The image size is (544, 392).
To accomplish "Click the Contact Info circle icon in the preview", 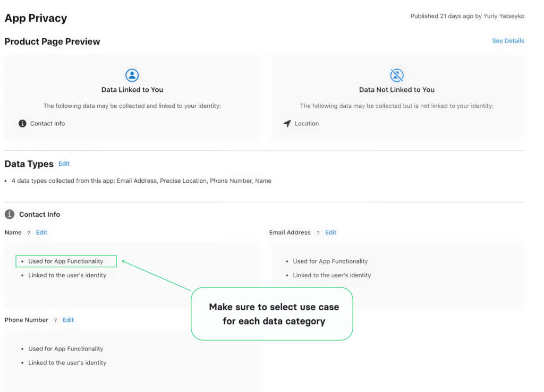I will tap(22, 123).
